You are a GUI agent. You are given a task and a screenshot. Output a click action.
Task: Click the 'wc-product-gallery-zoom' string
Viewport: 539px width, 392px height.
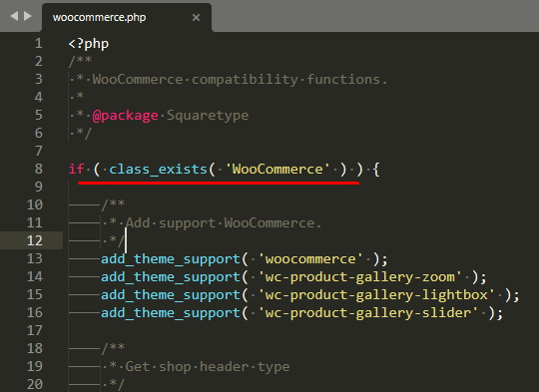360,277
